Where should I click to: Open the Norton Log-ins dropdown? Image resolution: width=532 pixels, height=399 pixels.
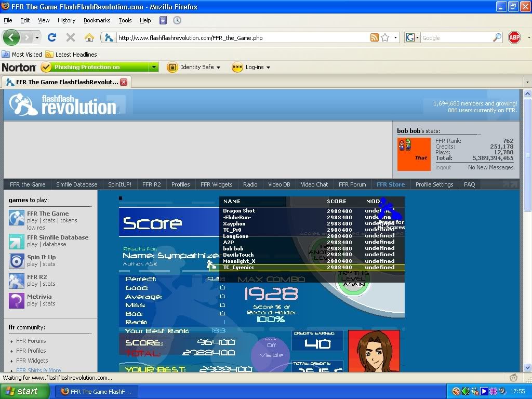251,67
